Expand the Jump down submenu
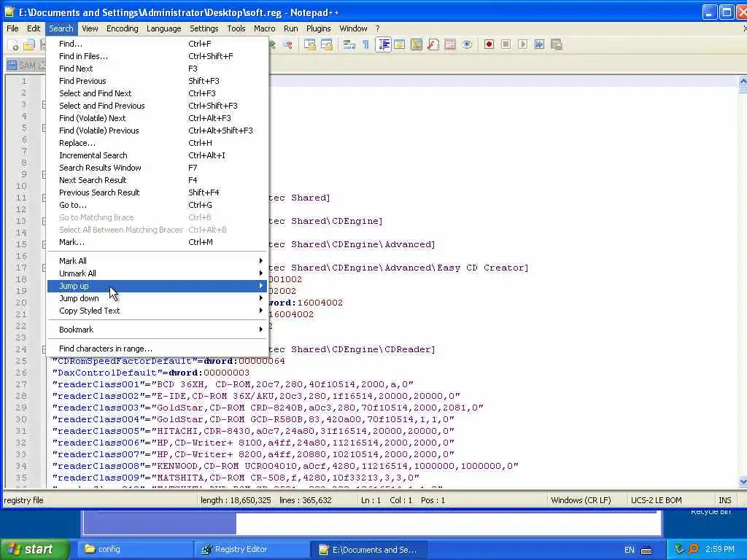The image size is (747, 560). point(157,298)
